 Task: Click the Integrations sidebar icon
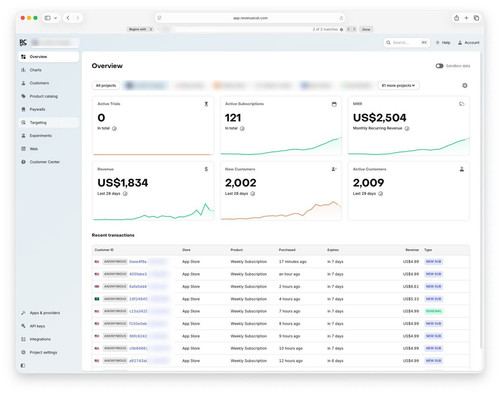(23, 339)
